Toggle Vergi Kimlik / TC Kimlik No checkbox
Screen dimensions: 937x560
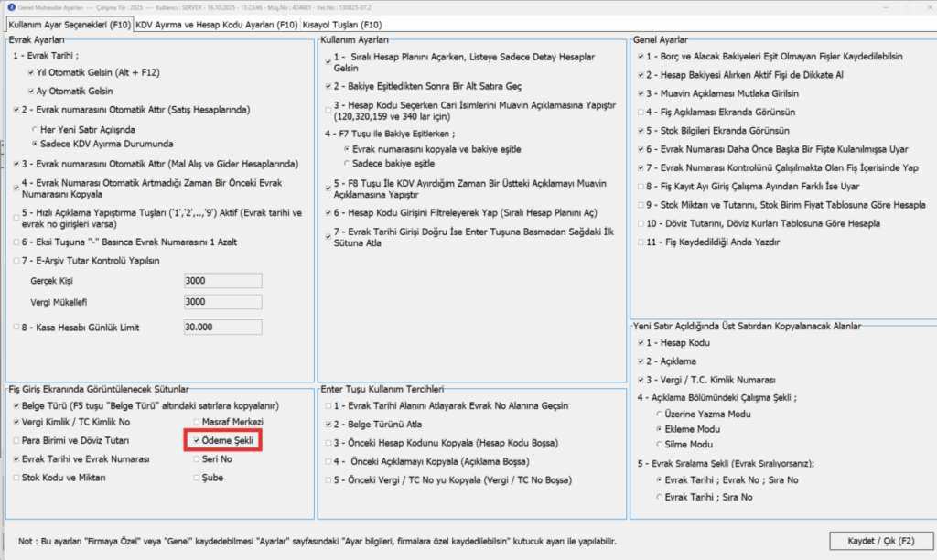[x=16, y=421]
